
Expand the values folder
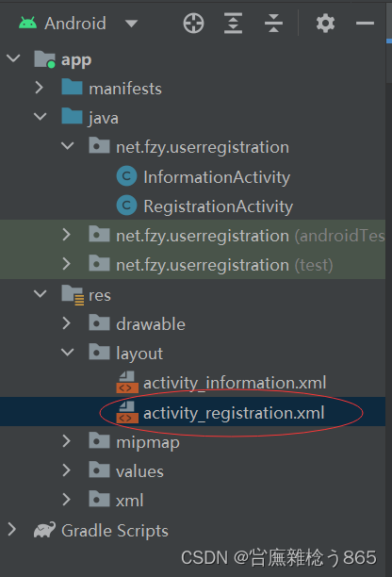(x=67, y=470)
